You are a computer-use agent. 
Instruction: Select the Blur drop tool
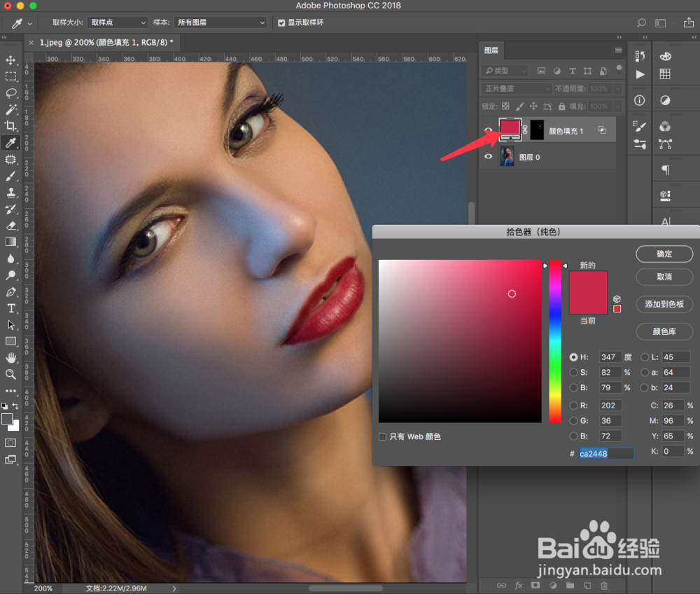coord(10,258)
